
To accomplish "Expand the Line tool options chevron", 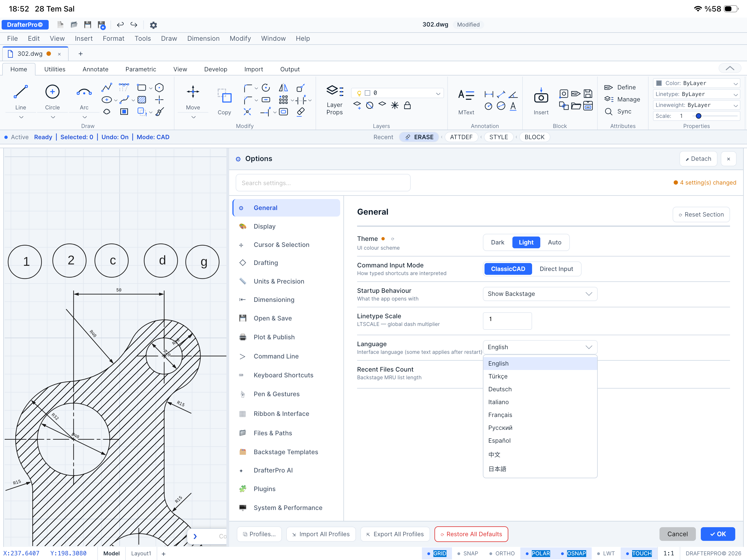I will 21,117.
